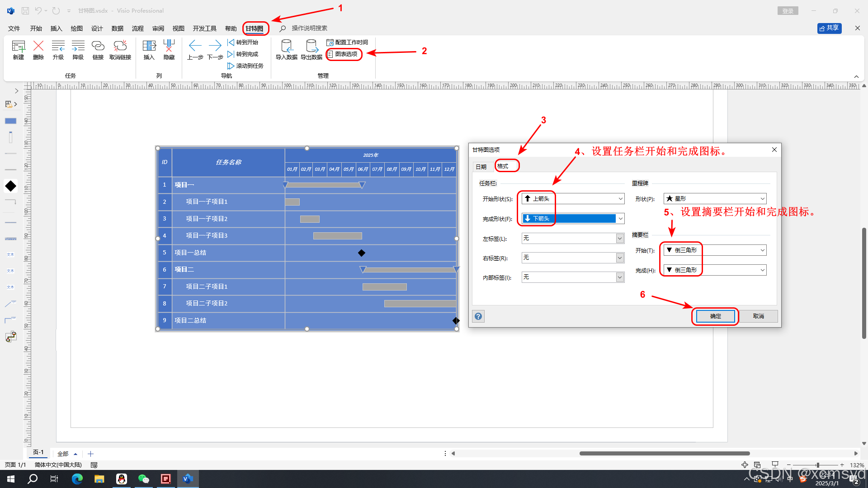Open the Left label (左标签) dropdown

point(620,239)
